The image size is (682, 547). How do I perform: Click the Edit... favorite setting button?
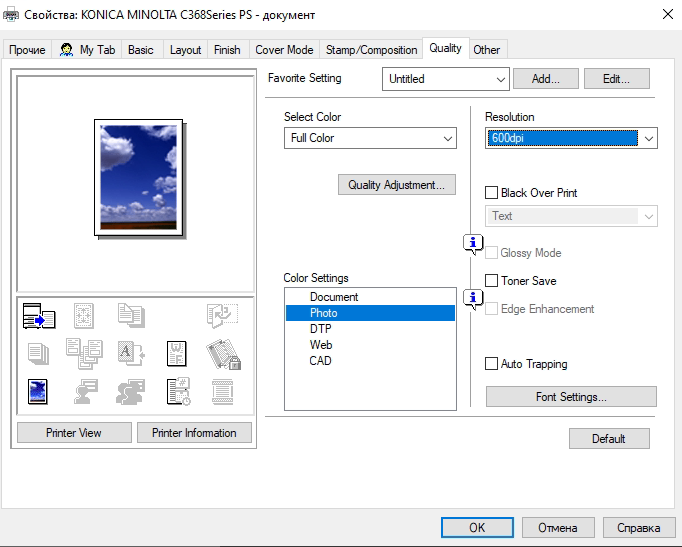616,79
